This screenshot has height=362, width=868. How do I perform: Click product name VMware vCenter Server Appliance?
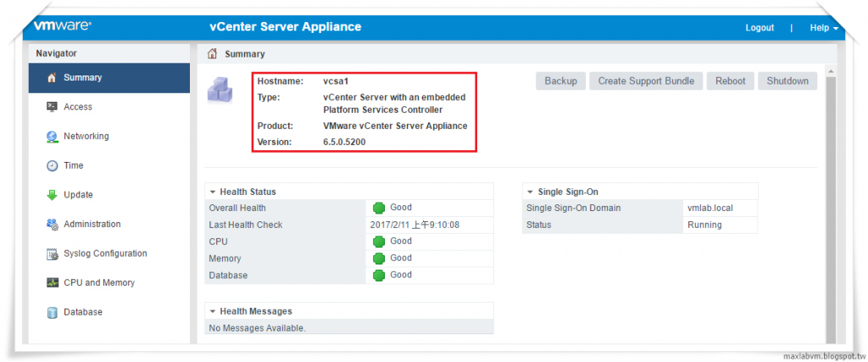coord(395,125)
